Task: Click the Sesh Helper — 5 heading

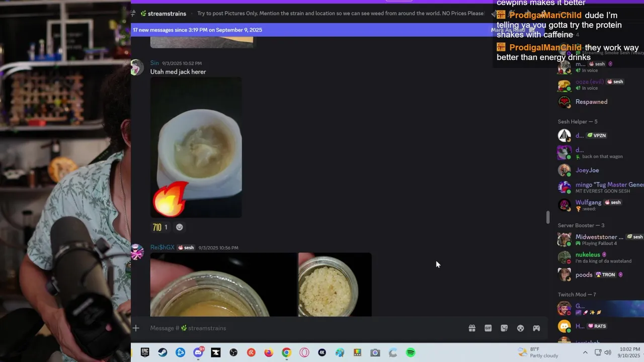Action: click(578, 122)
